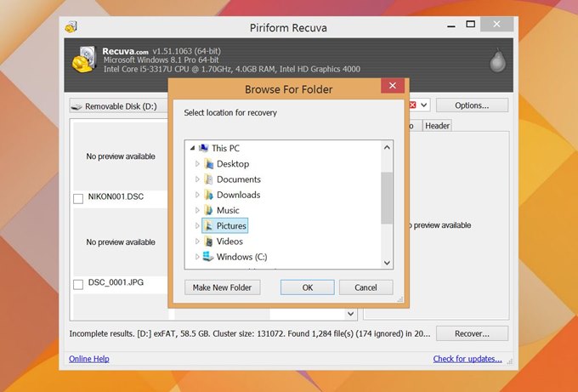Click the This PC computer icon
The width and height of the screenshot is (578, 392).
203,148
